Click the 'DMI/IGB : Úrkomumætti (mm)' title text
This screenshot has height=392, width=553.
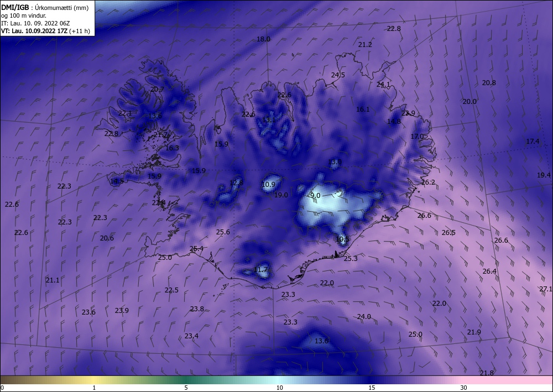coord(45,8)
